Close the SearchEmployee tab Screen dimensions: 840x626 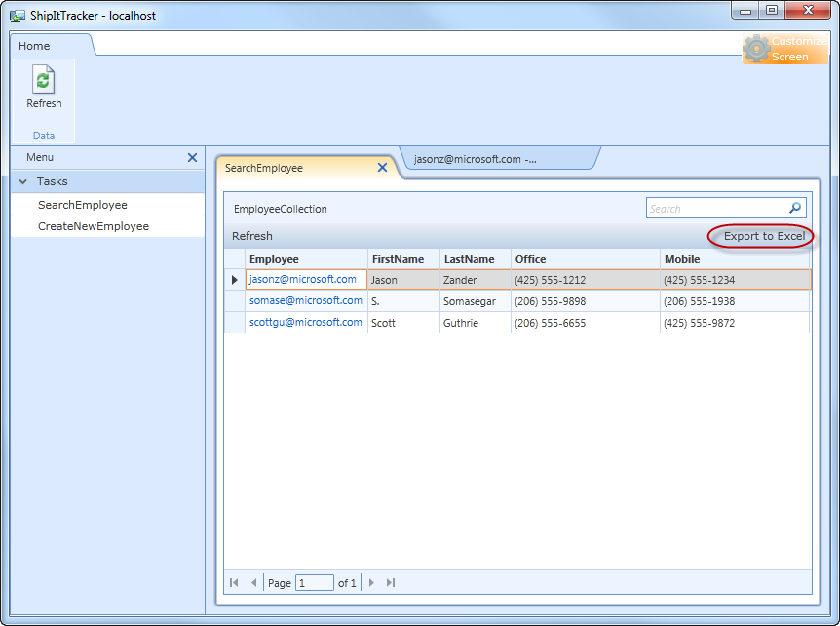pos(383,167)
